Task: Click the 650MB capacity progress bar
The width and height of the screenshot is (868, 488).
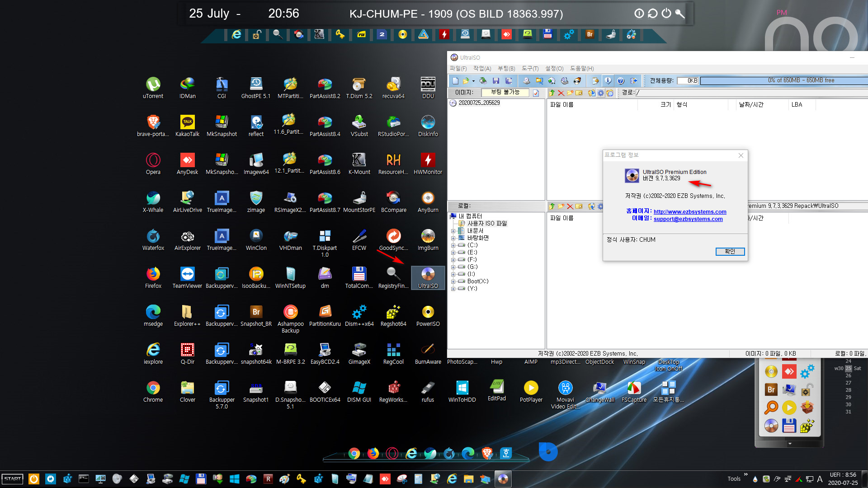Action: 784,80
